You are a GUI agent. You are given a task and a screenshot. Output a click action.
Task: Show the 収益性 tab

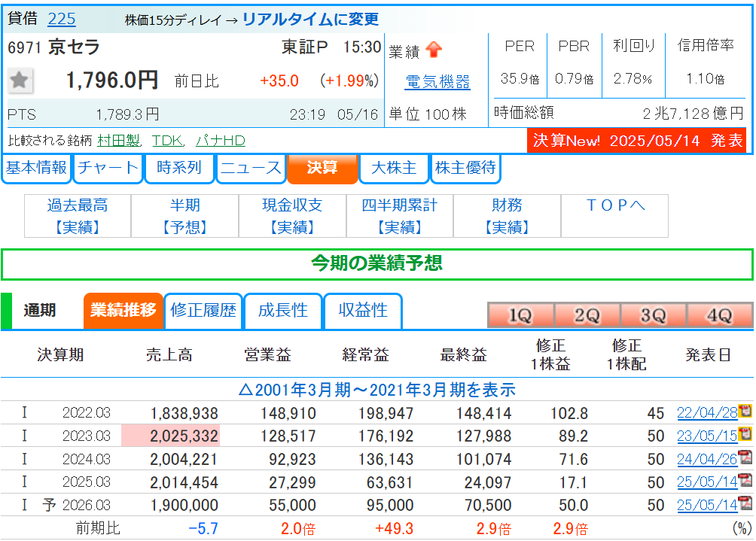click(x=363, y=311)
